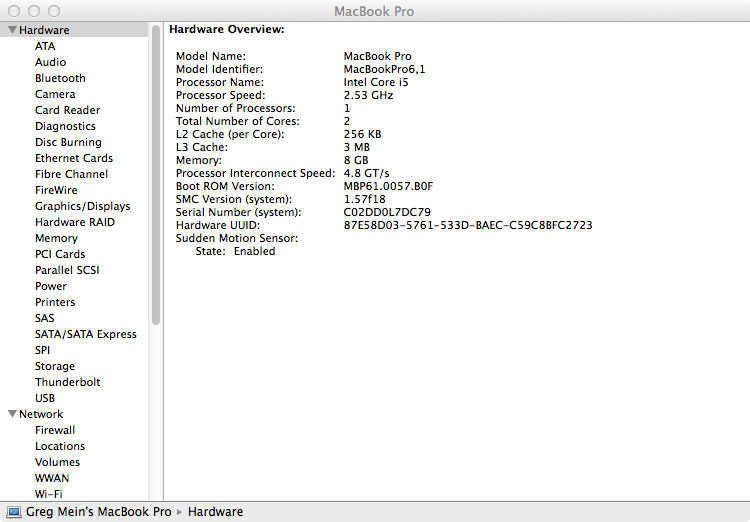Select Diagnostics in the sidebar
The height and width of the screenshot is (522, 750).
click(65, 126)
